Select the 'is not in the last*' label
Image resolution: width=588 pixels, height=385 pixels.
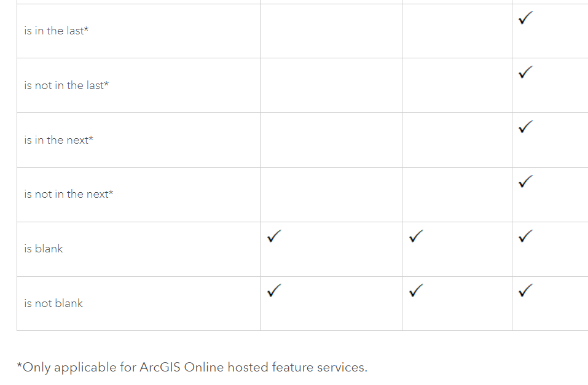(66, 85)
